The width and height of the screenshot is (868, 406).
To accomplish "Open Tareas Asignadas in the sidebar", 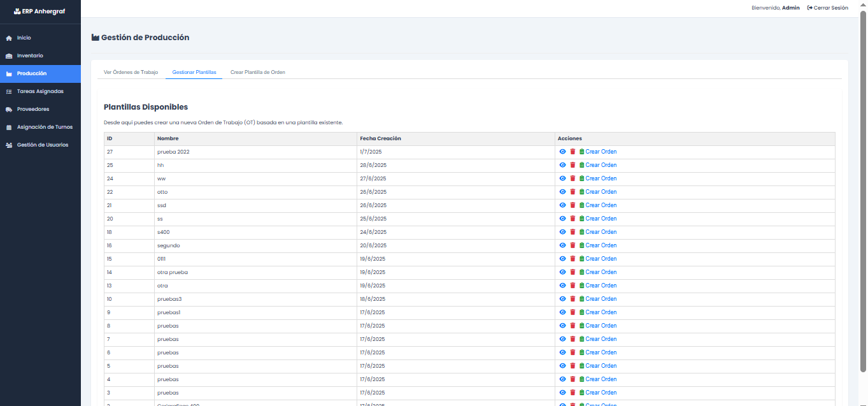I will click(x=40, y=92).
